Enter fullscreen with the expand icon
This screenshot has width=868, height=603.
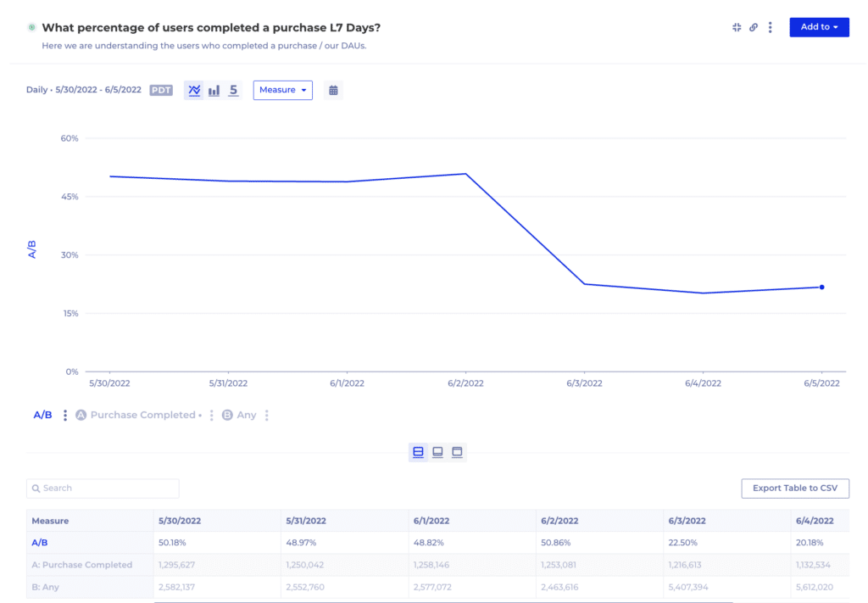click(x=736, y=26)
